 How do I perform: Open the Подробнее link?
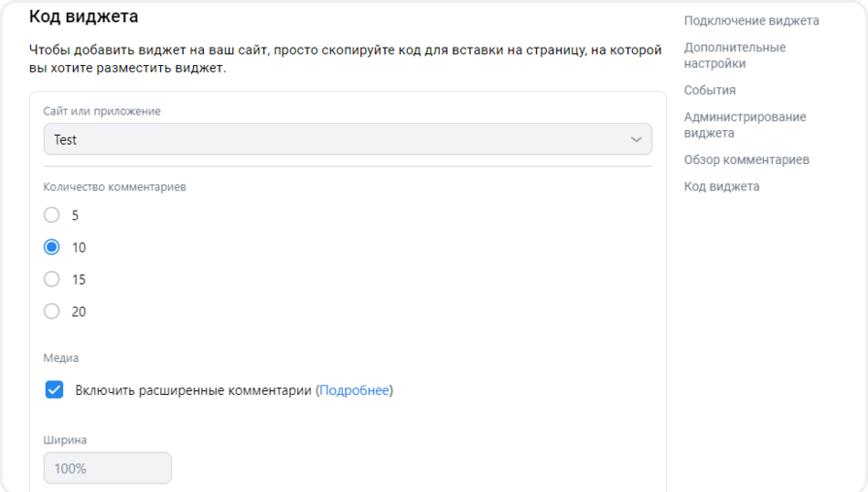[x=354, y=390]
